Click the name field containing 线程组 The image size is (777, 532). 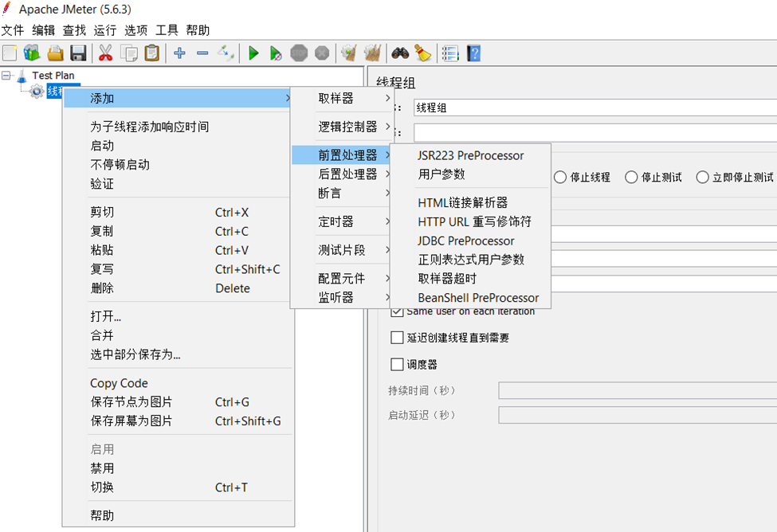[595, 108]
